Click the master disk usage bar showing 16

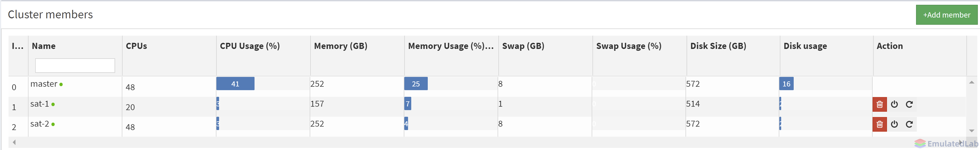[x=786, y=84]
